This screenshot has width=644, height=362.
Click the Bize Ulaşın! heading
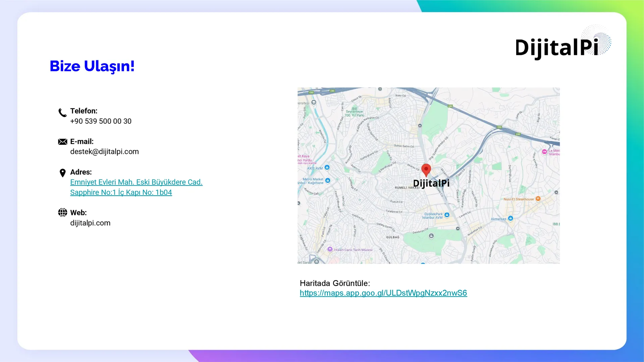coord(92,66)
